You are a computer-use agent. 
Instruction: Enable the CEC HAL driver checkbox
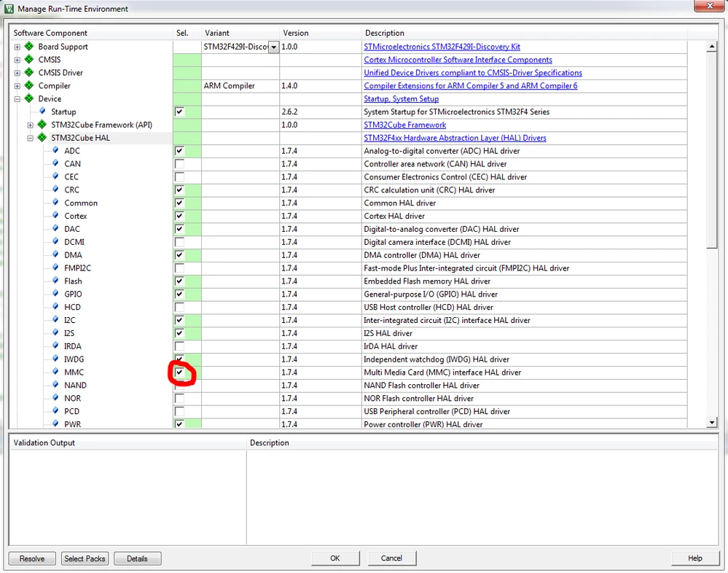(x=179, y=176)
